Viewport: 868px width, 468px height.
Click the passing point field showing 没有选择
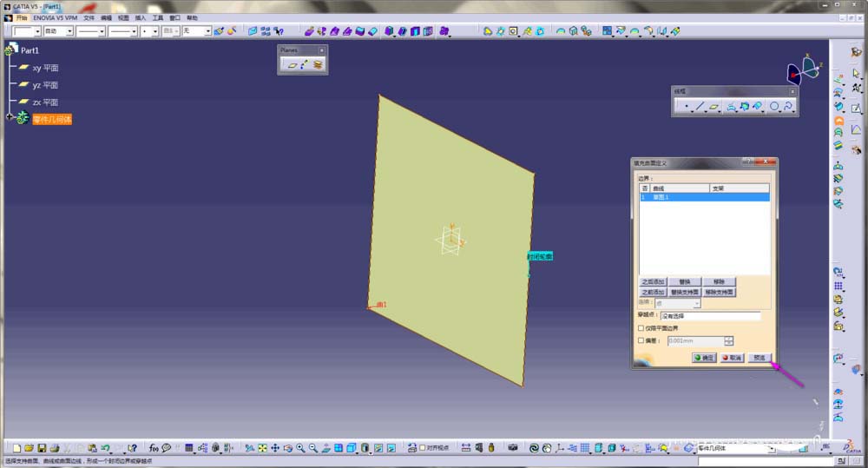click(711, 316)
